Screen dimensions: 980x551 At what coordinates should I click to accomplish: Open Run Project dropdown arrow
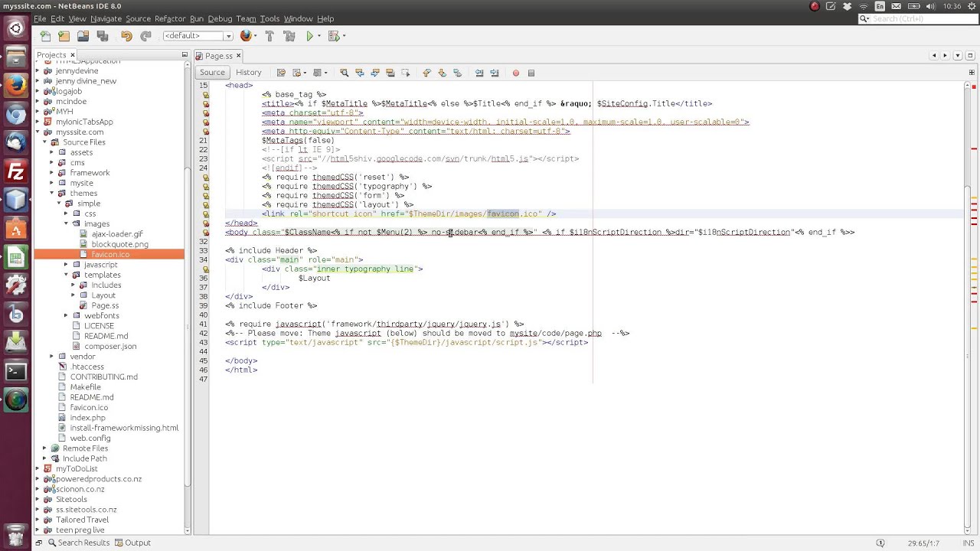[x=318, y=36]
